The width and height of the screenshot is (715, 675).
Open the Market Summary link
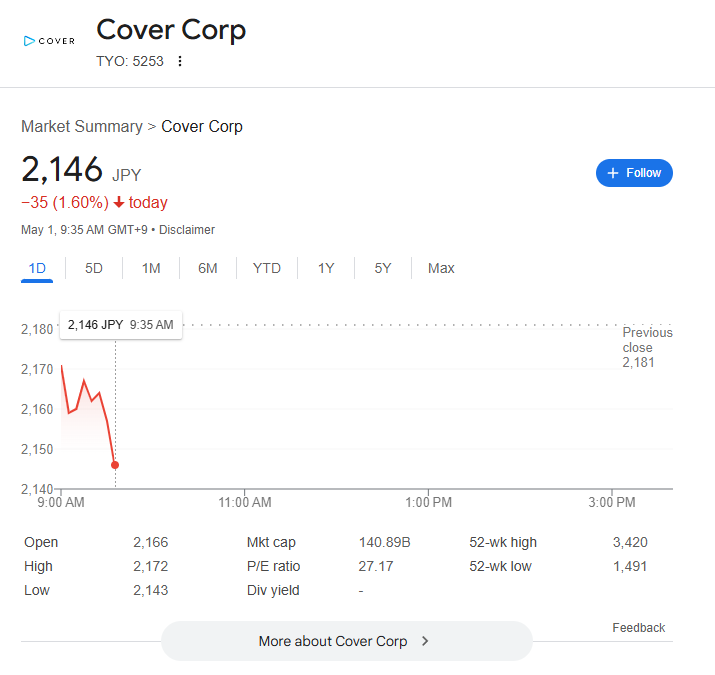[x=82, y=126]
